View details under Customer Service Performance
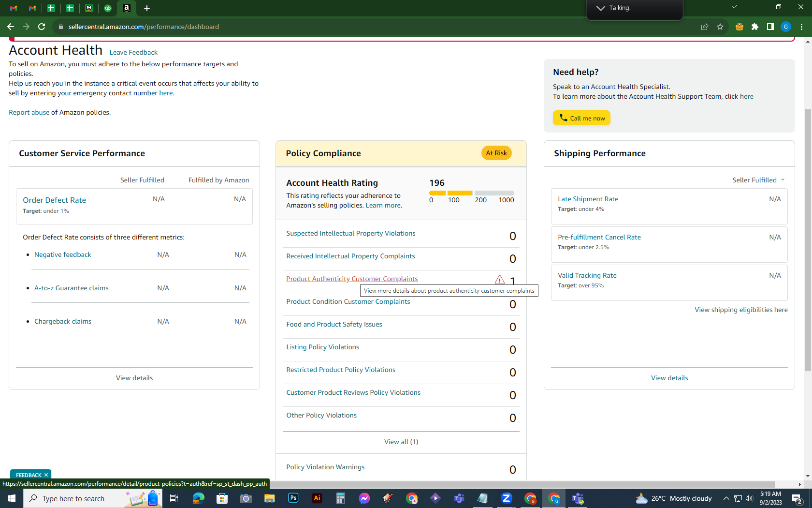Image resolution: width=812 pixels, height=508 pixels. 134,378
